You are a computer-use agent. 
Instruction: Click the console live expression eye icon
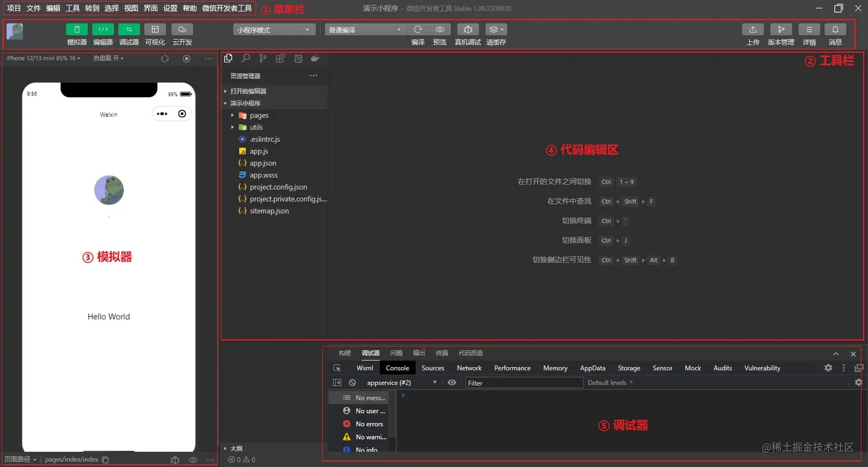coord(452,383)
